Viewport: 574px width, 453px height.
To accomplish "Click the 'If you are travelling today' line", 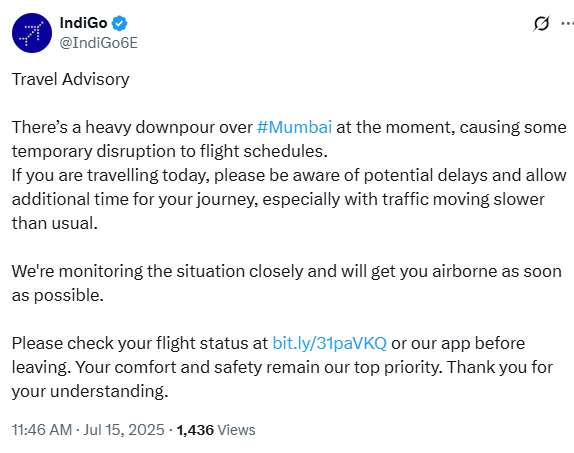I will (x=289, y=175).
